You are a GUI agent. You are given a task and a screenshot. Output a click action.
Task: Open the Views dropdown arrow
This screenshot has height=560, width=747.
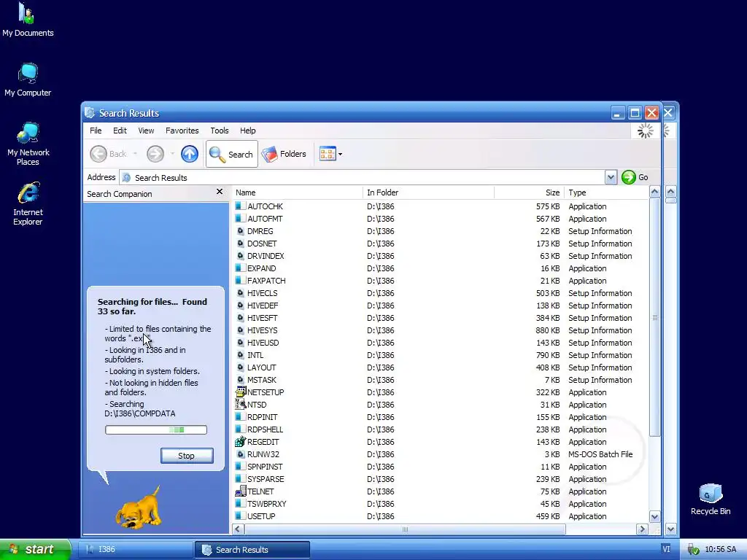point(340,155)
